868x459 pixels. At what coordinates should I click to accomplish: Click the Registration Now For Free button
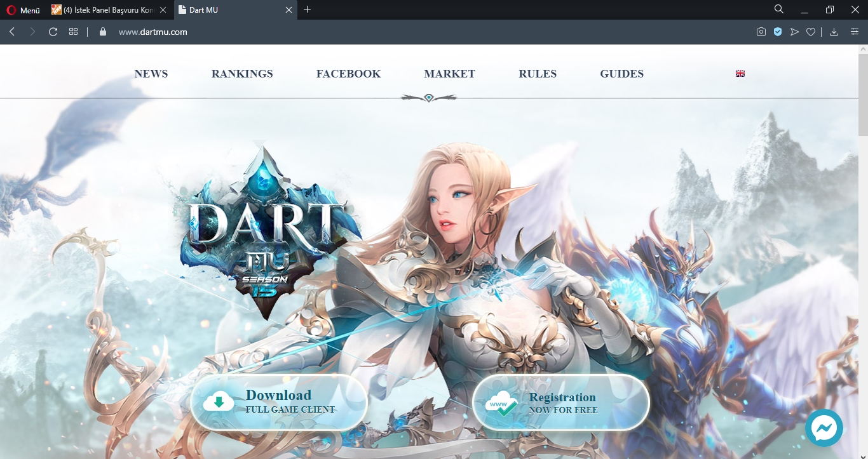click(x=561, y=402)
